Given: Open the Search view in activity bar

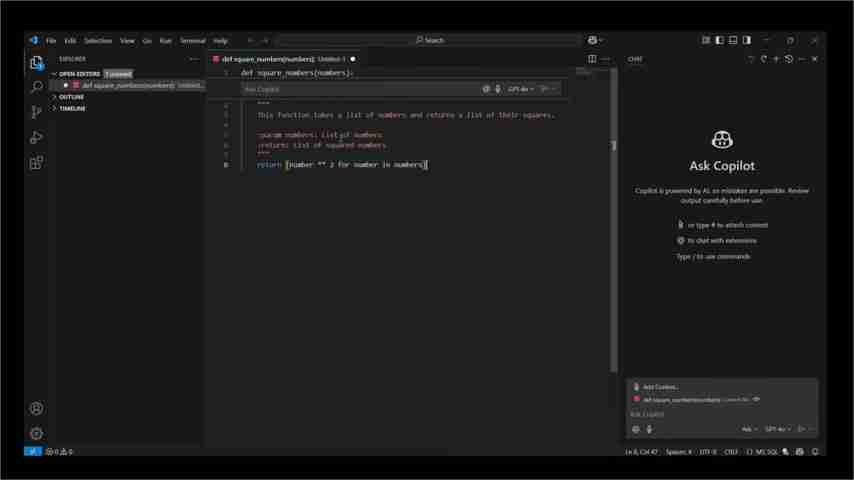Looking at the screenshot, I should (36, 87).
